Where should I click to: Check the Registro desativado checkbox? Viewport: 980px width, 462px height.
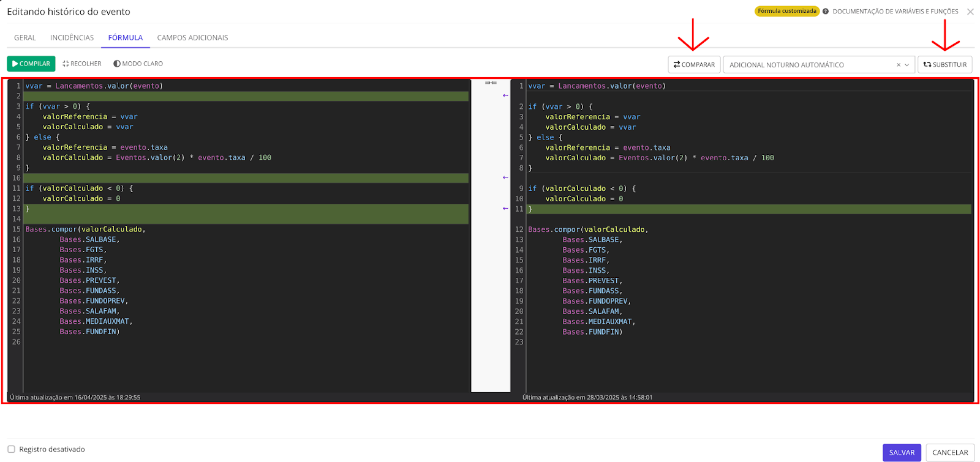(11, 449)
